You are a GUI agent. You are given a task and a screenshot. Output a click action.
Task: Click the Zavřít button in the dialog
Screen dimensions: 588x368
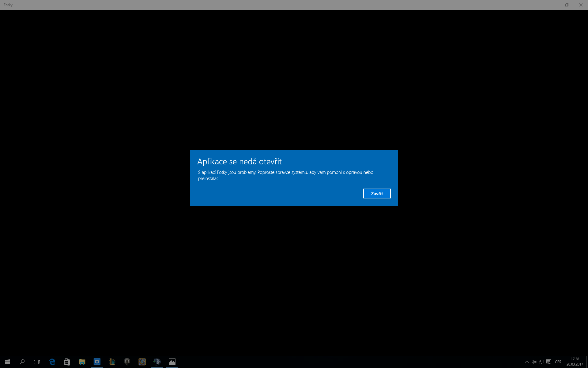[377, 194]
